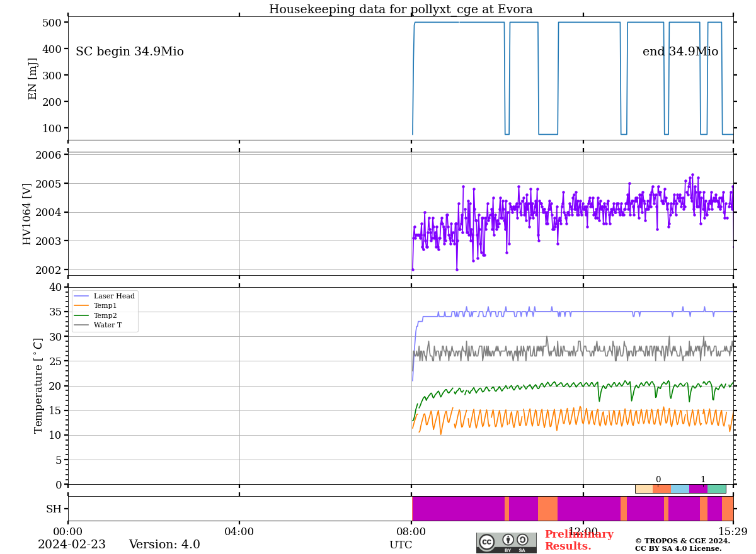The width and height of the screenshot is (756, 554).
Task: Click the '08:00' time axis tick label
Action: (x=411, y=532)
